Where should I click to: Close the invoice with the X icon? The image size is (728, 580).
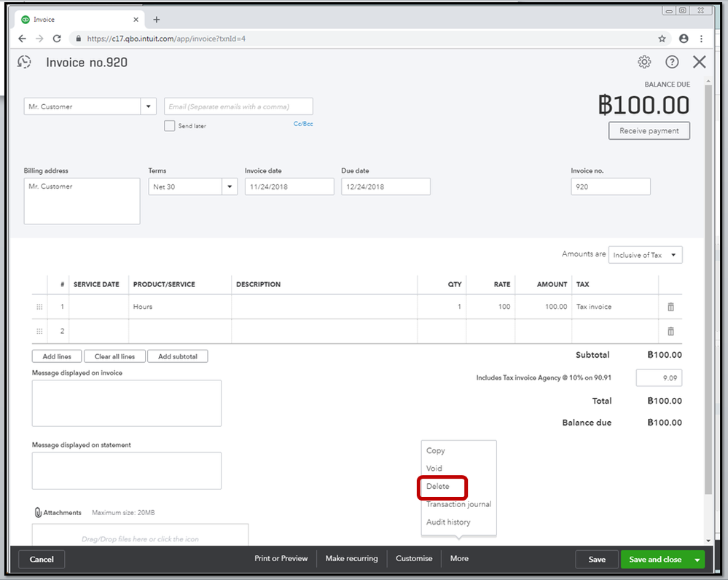(699, 62)
